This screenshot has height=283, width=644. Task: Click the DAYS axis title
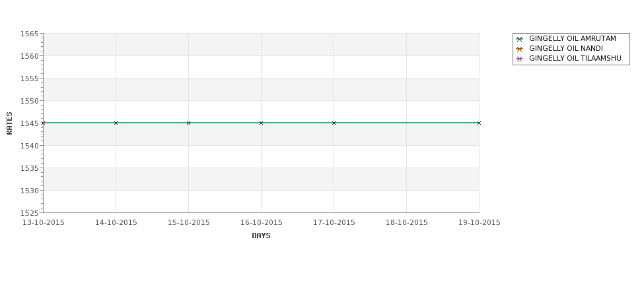pyautogui.click(x=261, y=236)
